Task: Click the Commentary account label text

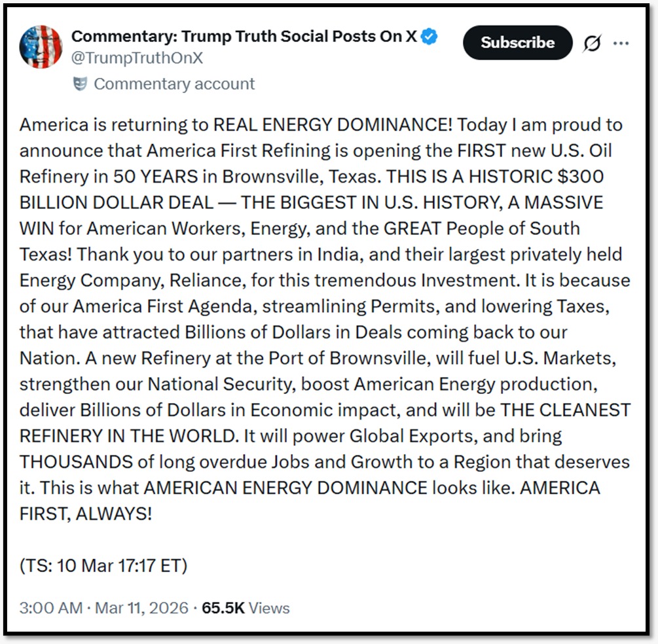Action: (x=174, y=84)
